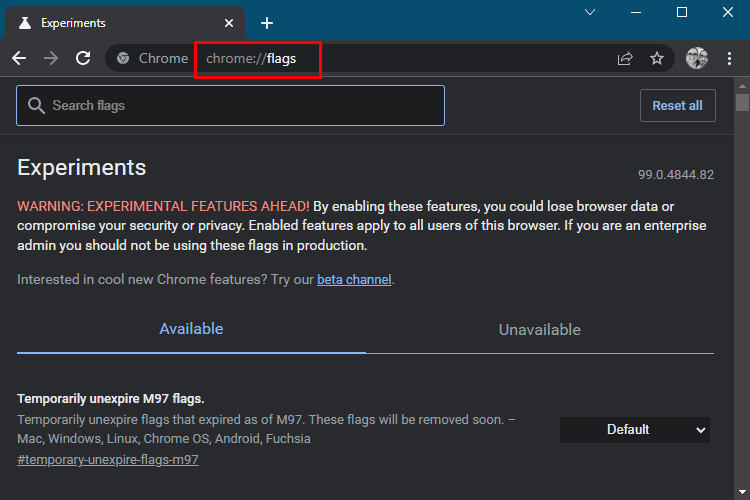The width and height of the screenshot is (750, 500).
Task: Reload the page with the refresh icon
Action: pos(83,58)
